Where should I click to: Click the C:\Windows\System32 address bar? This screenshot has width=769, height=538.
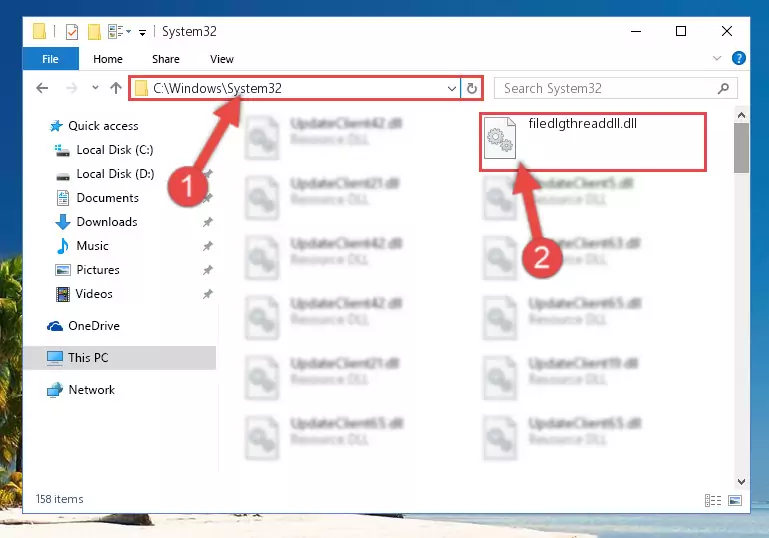(295, 88)
